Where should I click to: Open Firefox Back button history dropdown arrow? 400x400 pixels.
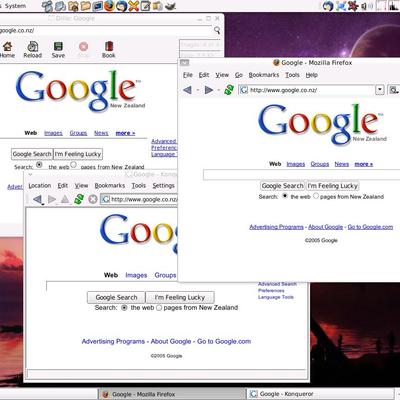point(198,90)
